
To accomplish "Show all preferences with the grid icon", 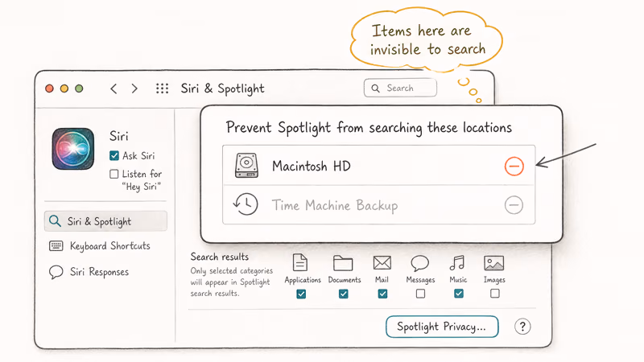I will 162,88.
